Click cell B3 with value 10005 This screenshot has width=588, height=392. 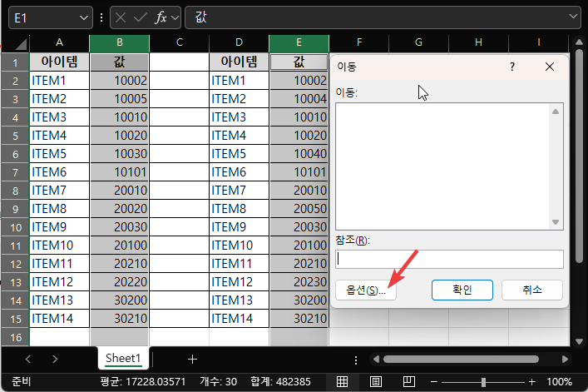[x=119, y=99]
